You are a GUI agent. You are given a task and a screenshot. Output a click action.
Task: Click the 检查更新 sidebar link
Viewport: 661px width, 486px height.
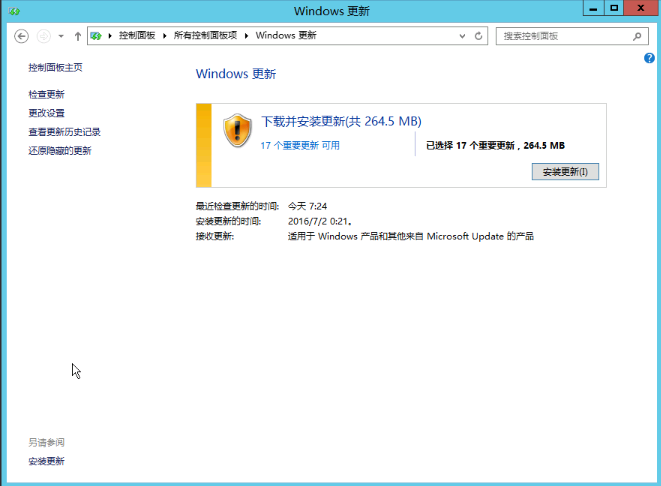coord(46,94)
